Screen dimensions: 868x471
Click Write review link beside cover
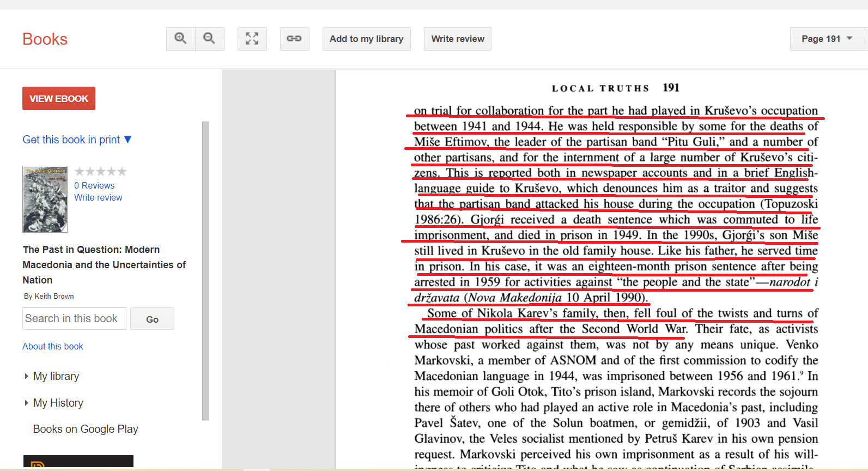point(98,197)
